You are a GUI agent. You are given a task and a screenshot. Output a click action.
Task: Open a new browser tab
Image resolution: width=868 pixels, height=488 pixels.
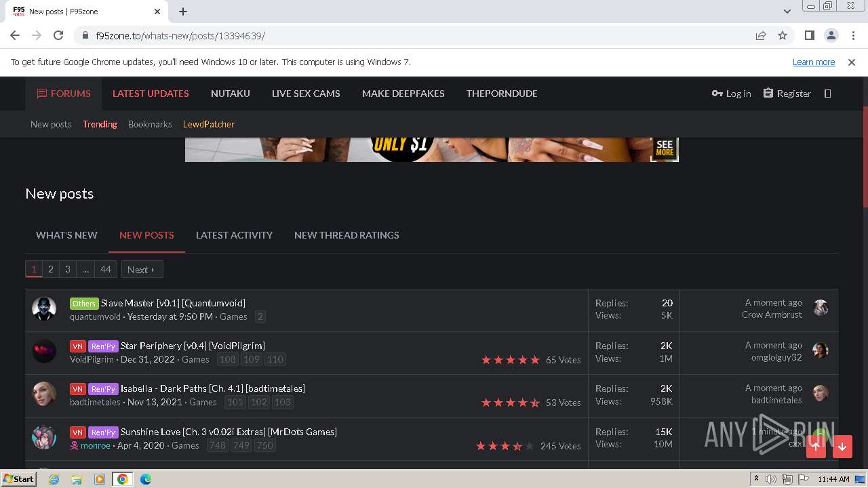pos(183,12)
